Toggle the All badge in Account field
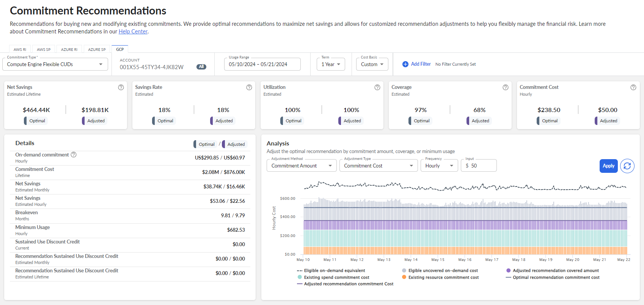Viewport: 644px width, 305px height. (x=201, y=67)
